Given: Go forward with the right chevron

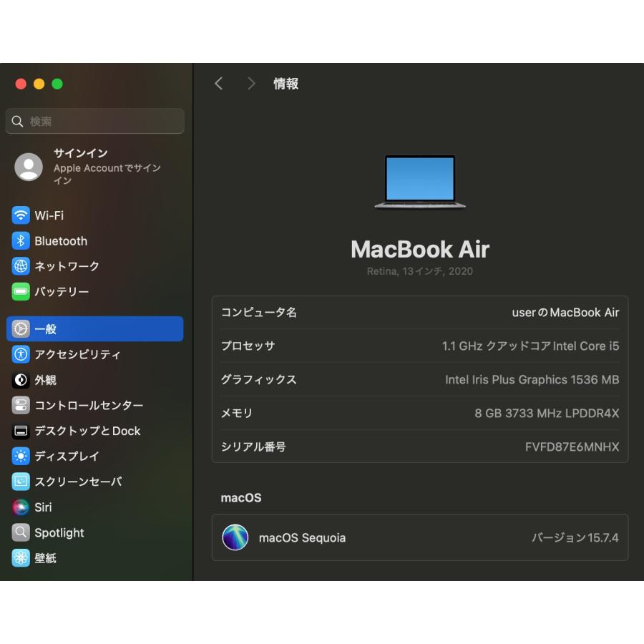Looking at the screenshot, I should point(251,84).
